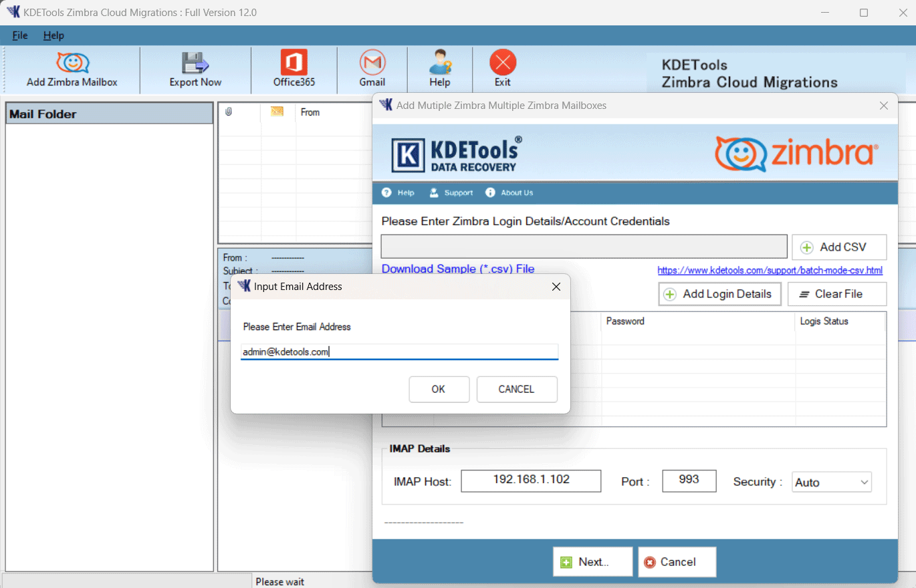Click the green plus icon on Add CSV
Image resolution: width=916 pixels, height=588 pixels.
(807, 247)
